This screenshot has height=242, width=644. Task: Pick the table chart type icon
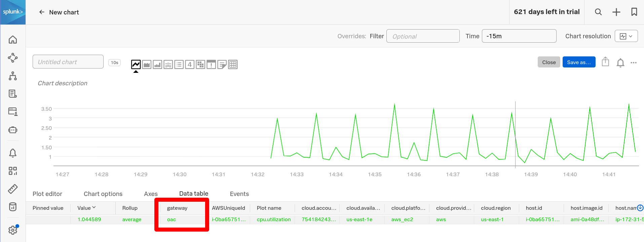click(233, 64)
